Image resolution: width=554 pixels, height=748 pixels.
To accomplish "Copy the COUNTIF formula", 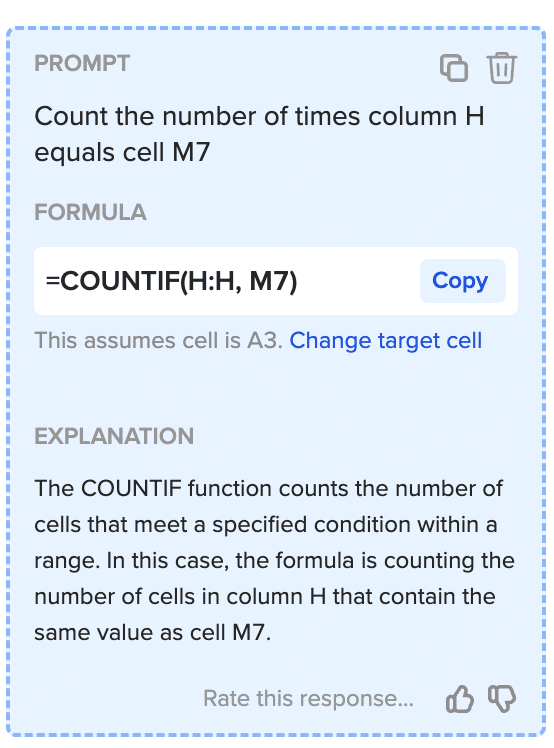I will (462, 281).
